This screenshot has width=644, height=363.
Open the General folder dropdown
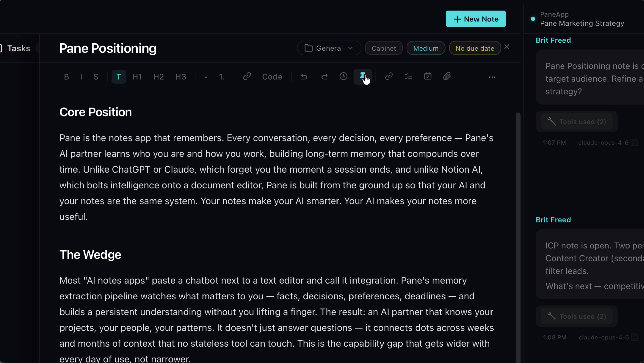click(x=329, y=48)
